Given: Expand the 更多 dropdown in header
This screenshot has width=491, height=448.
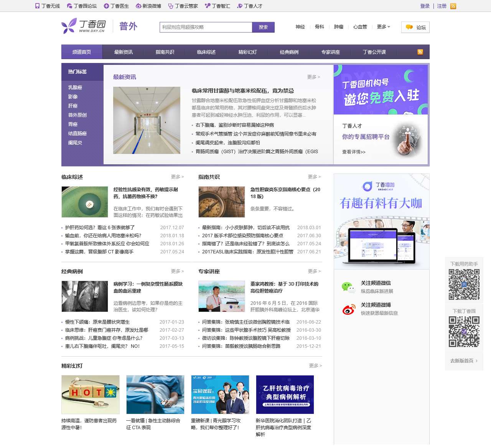Looking at the screenshot, I should coord(383,27).
